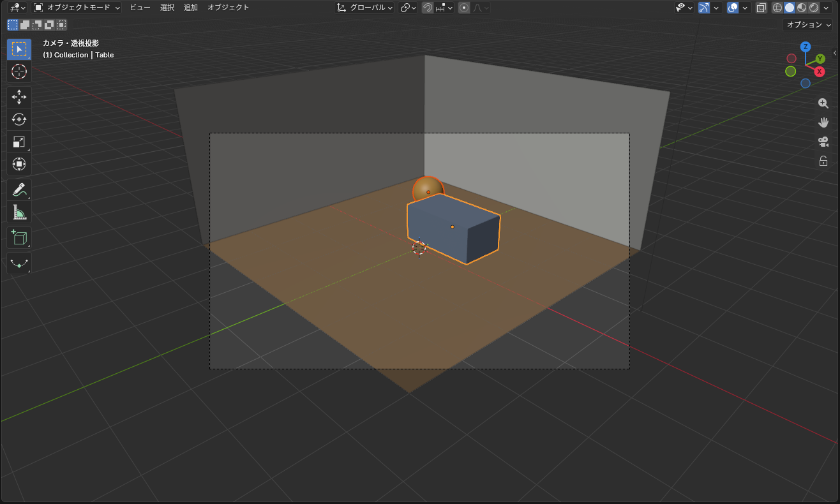The width and height of the screenshot is (840, 504).
Task: Expand the オプション dropdown
Action: pyautogui.click(x=808, y=25)
